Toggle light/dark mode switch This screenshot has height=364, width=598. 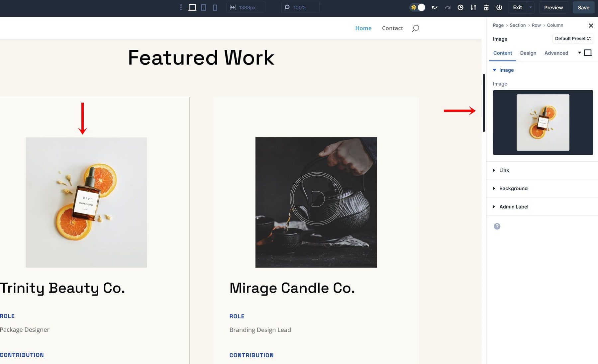point(418,7)
